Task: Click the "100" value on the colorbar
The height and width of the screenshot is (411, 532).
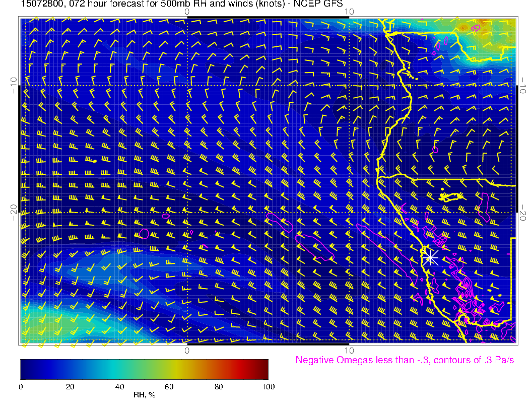Action: (269, 387)
